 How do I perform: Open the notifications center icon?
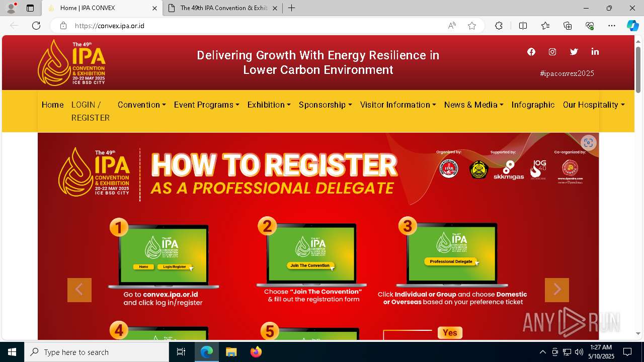[x=627, y=352]
